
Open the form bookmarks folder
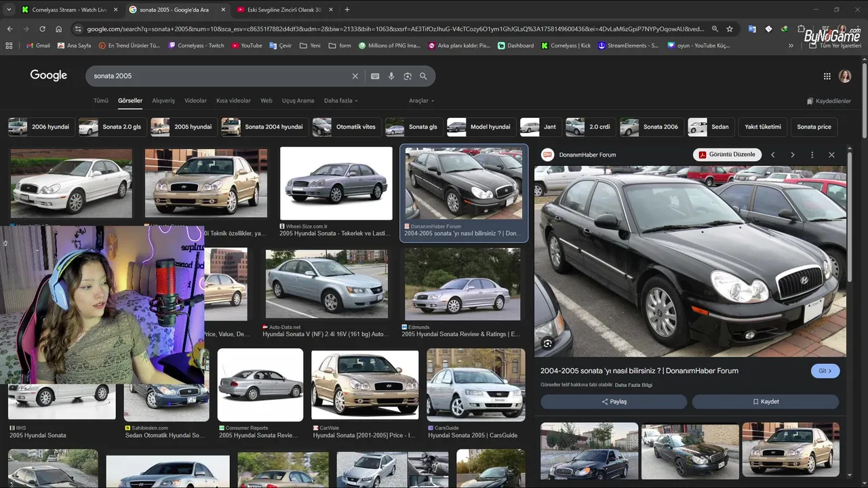(340, 45)
